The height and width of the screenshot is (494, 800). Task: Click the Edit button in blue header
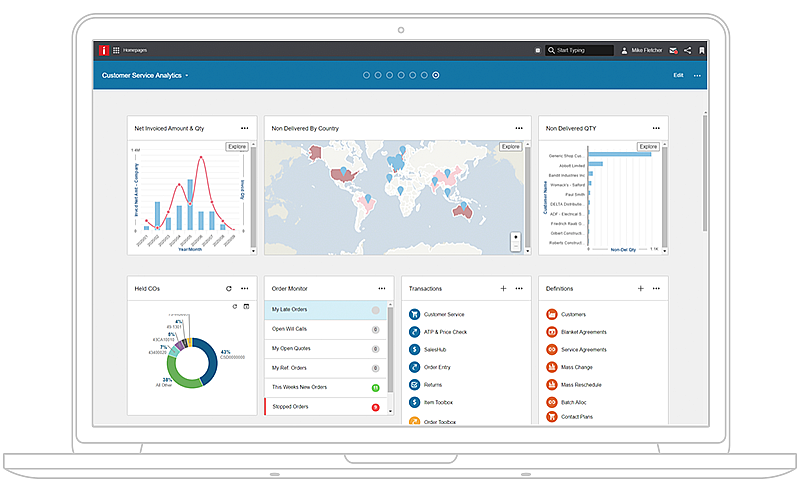678,75
